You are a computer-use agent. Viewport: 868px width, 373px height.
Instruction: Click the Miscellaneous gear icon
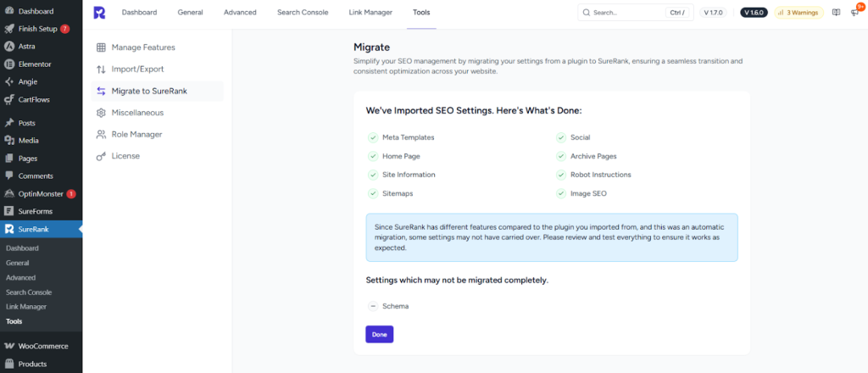point(102,113)
